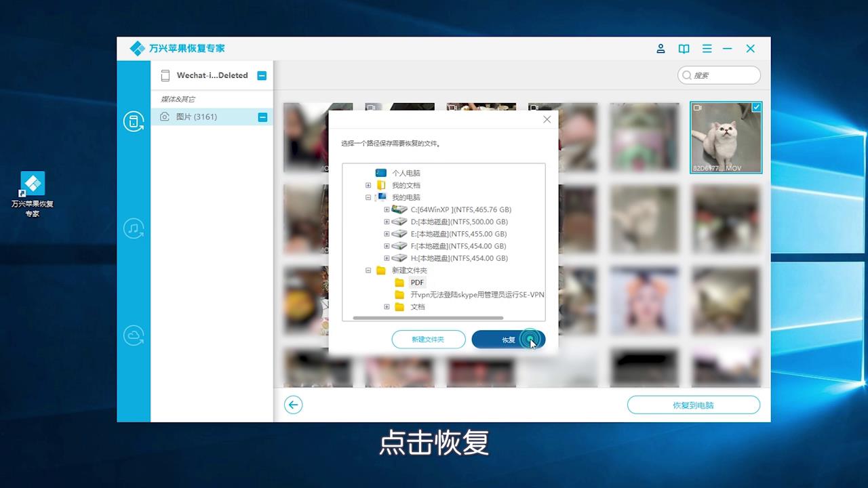Select the music recovery icon in left sidebar
This screenshot has width=868, height=488.
click(134, 230)
